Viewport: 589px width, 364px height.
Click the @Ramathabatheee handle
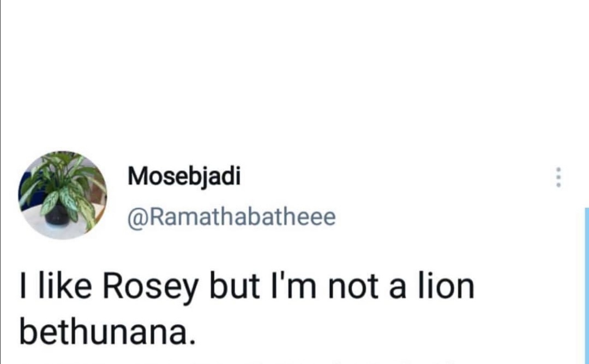[x=231, y=217]
